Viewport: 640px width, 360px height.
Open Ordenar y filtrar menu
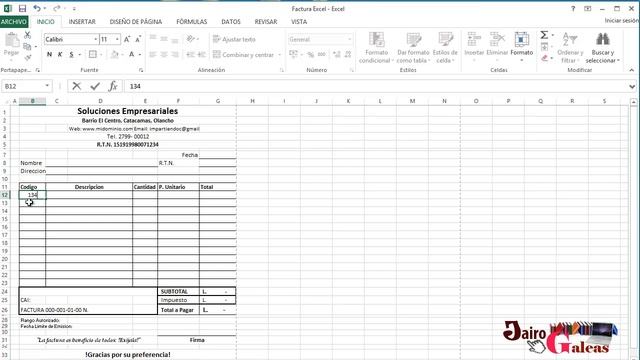(x=570, y=47)
